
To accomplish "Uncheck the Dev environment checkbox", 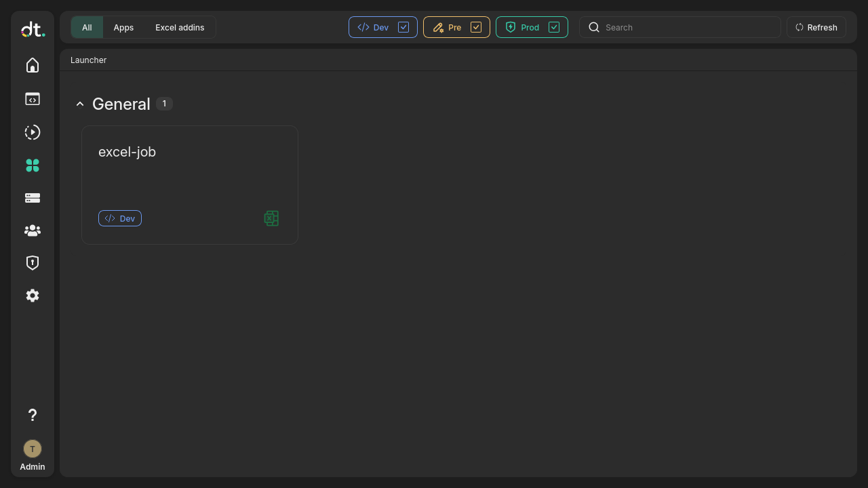I will coord(403,27).
